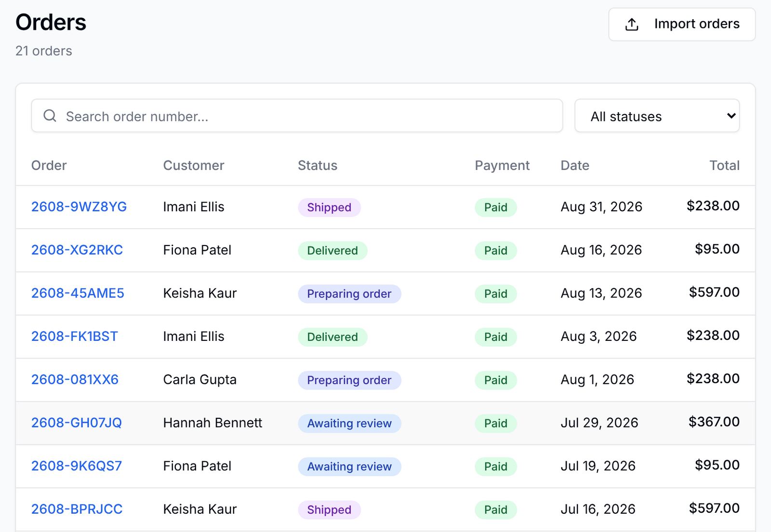Viewport: 771px width, 532px height.
Task: Open order 2608-081XX6
Action: pos(75,379)
